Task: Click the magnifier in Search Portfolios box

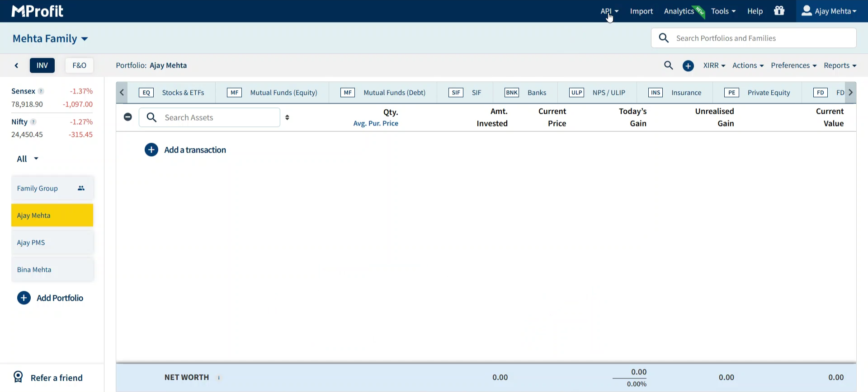Action: [664, 38]
